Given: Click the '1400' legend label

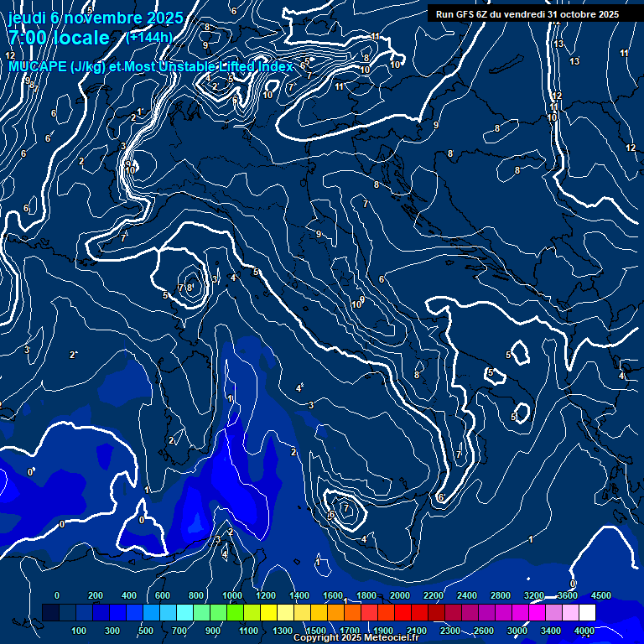Looking at the screenshot, I should [x=299, y=595].
